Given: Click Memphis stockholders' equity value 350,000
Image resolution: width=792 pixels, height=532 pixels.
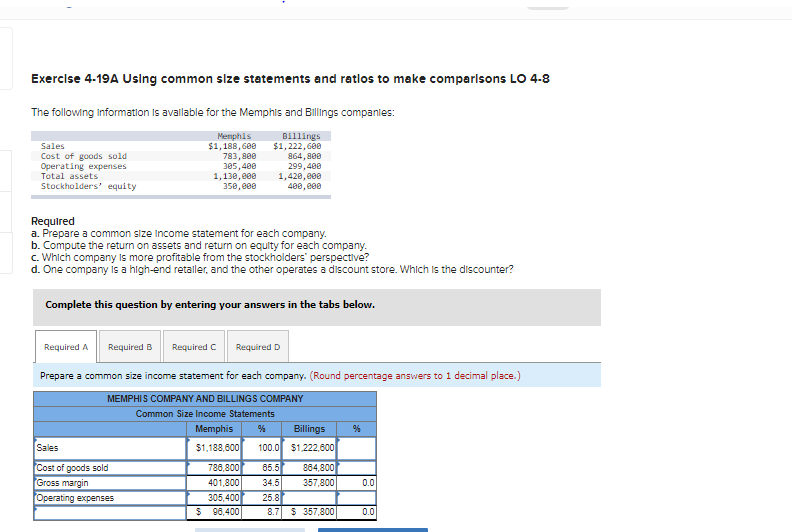Looking at the screenshot, I should coord(239,186).
